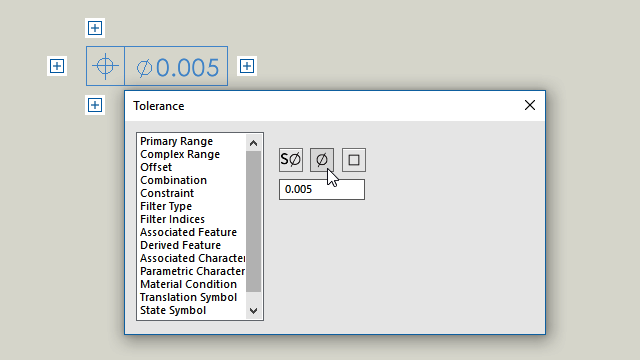The width and height of the screenshot is (640, 360).
Task: Select the State Symbol list entry
Action: pyautogui.click(x=173, y=310)
